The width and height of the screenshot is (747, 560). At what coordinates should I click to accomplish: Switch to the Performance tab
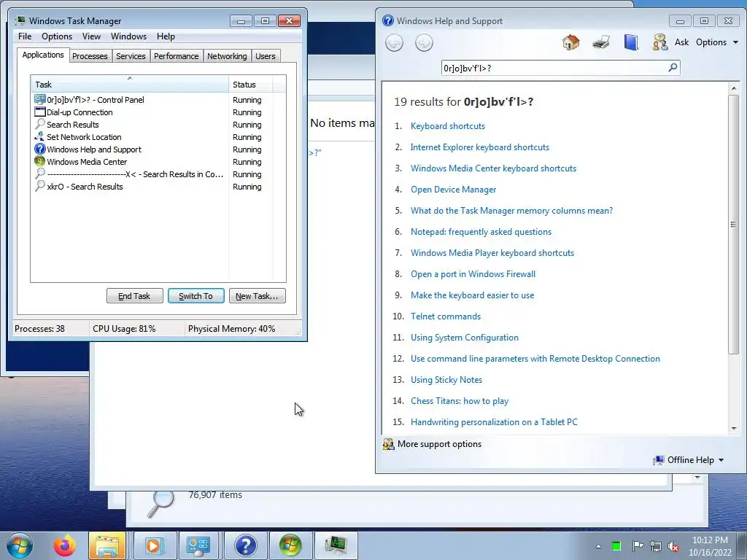click(176, 56)
